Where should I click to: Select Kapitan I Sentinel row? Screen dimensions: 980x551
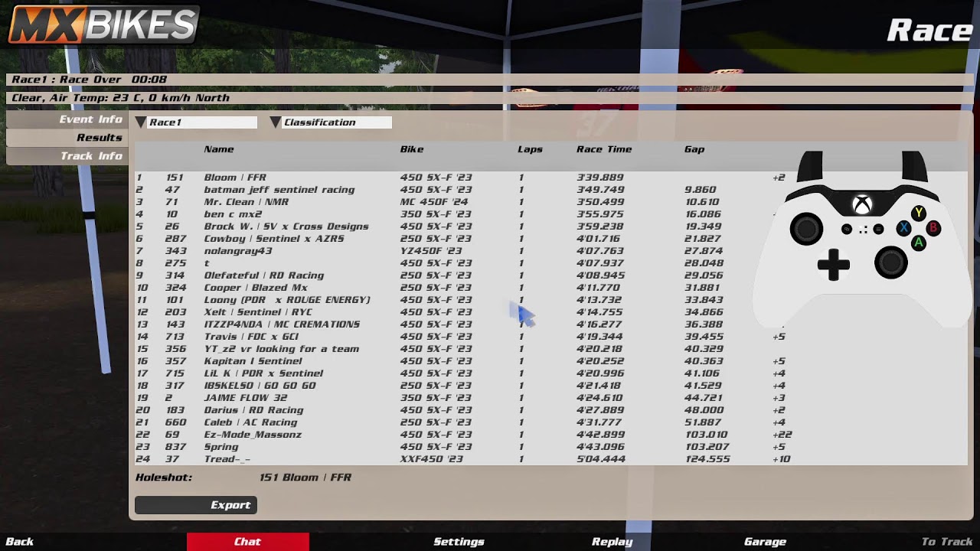pyautogui.click(x=551, y=361)
